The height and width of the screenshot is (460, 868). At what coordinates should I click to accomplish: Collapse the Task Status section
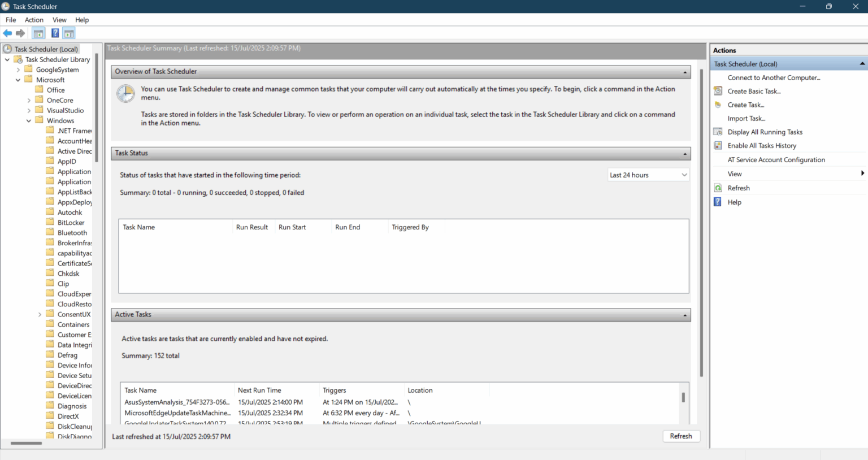685,154
